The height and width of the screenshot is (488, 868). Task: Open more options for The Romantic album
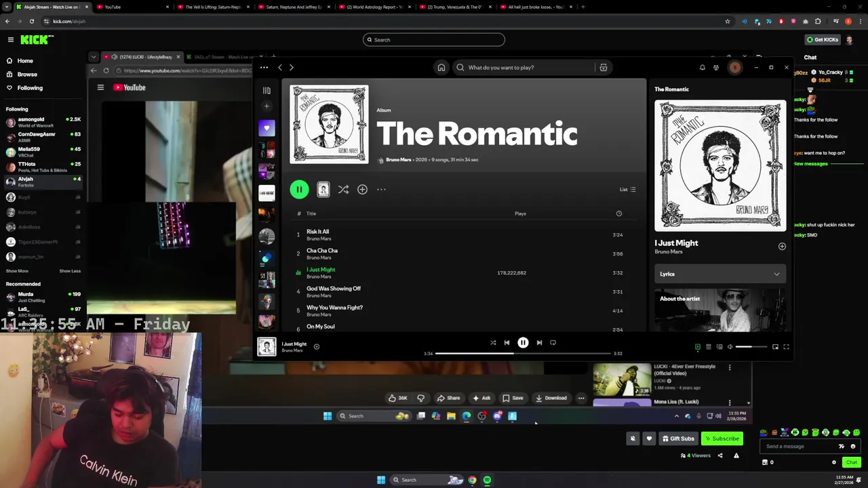click(381, 190)
